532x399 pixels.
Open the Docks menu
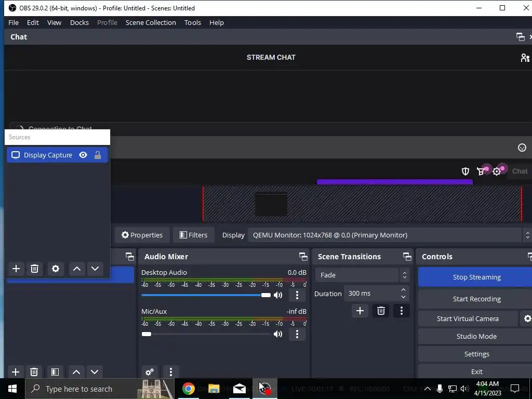79,22
